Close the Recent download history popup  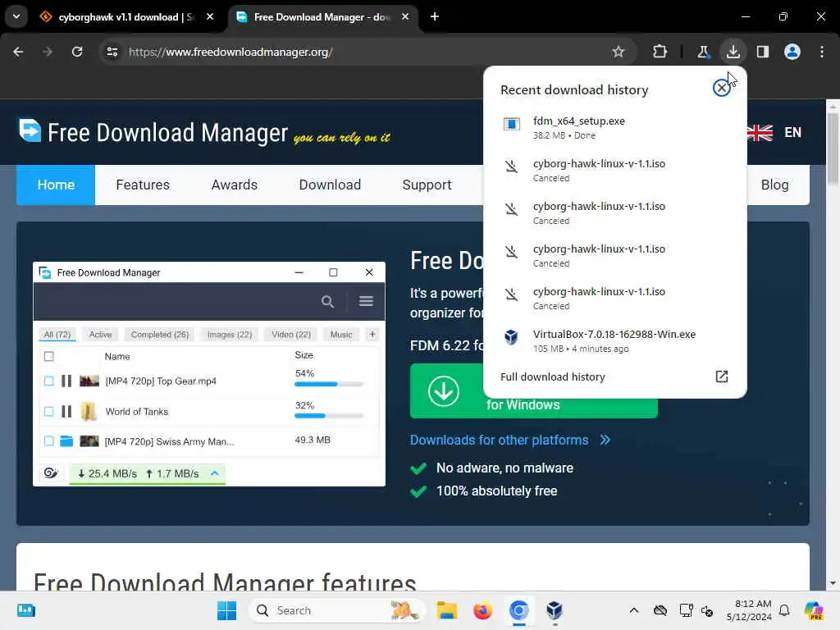click(x=722, y=88)
